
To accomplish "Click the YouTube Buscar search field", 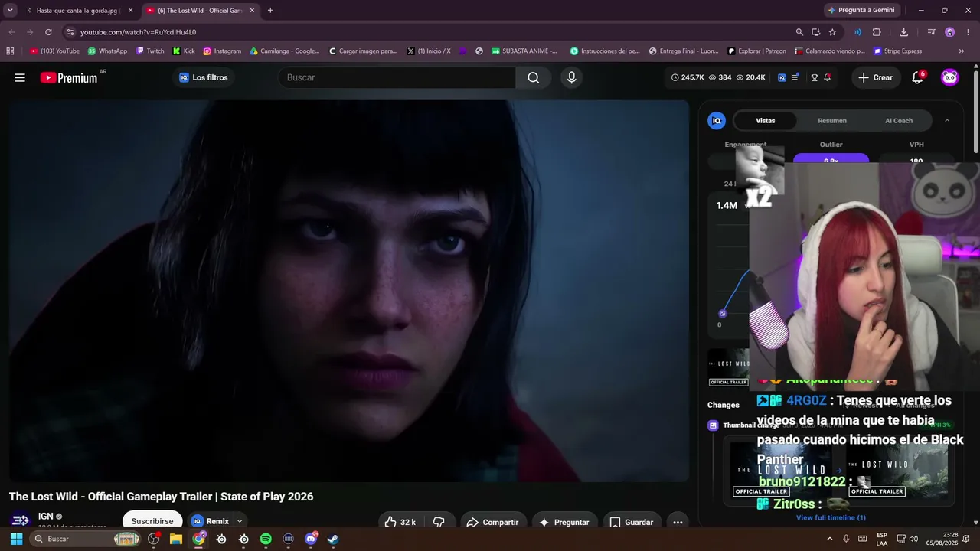I will tap(397, 77).
